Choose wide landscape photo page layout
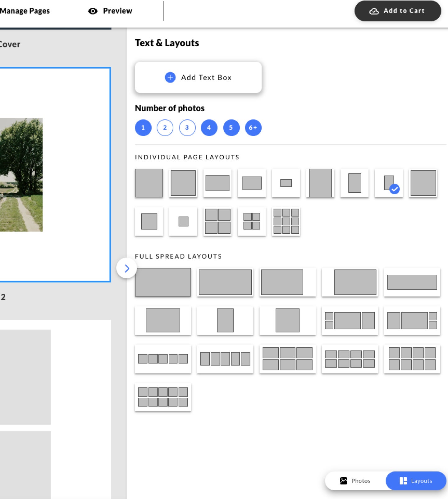The height and width of the screenshot is (499, 448). click(x=217, y=183)
